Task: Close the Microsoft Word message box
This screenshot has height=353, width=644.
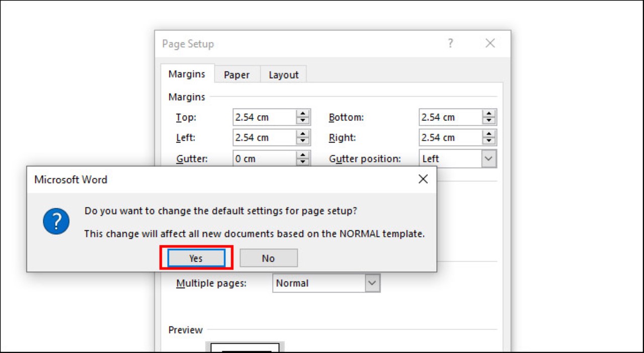Action: 423,179
